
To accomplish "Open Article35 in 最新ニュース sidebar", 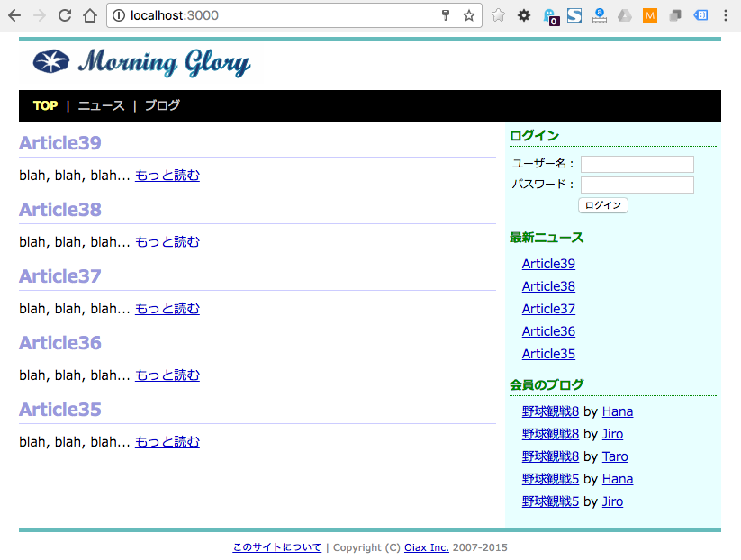I will click(x=548, y=354).
